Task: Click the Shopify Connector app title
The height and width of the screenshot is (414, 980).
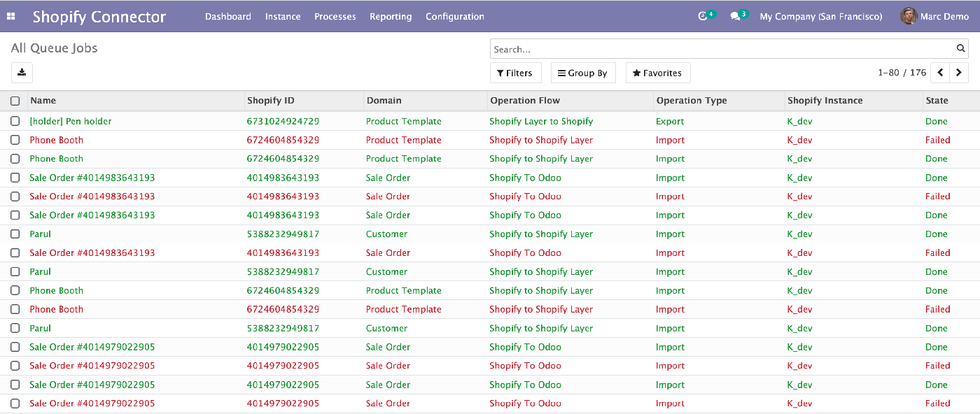Action: click(x=99, y=17)
